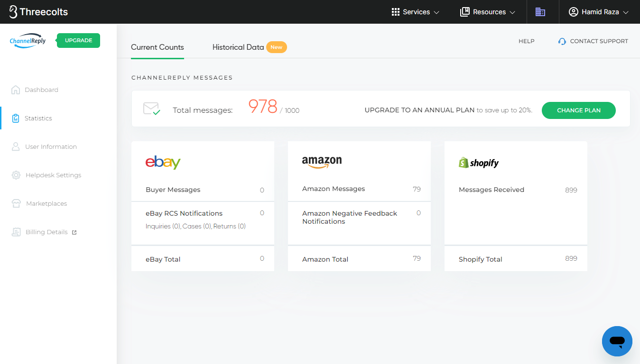Click the envelope icon beside Total messages
This screenshot has height=364, width=640.
coord(152,109)
